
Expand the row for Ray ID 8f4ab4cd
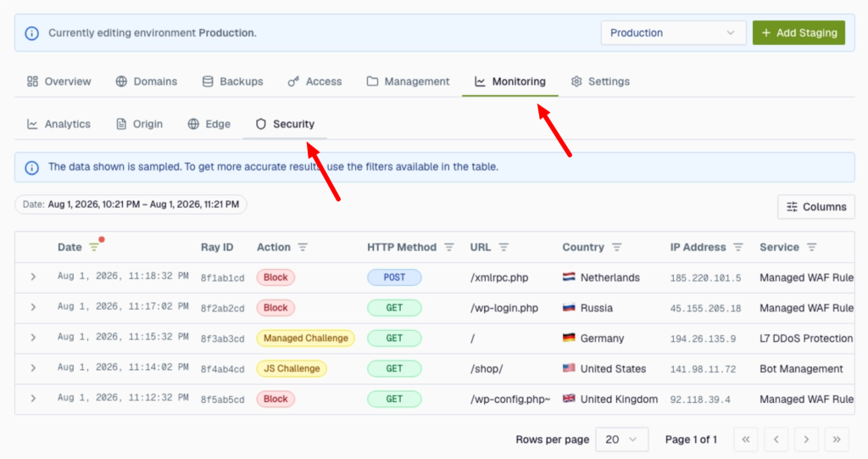point(33,368)
